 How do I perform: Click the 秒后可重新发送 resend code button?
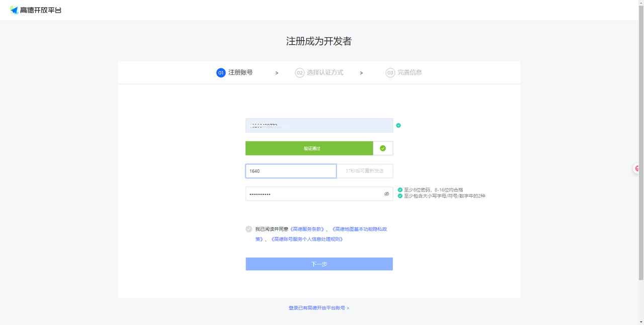tap(365, 171)
